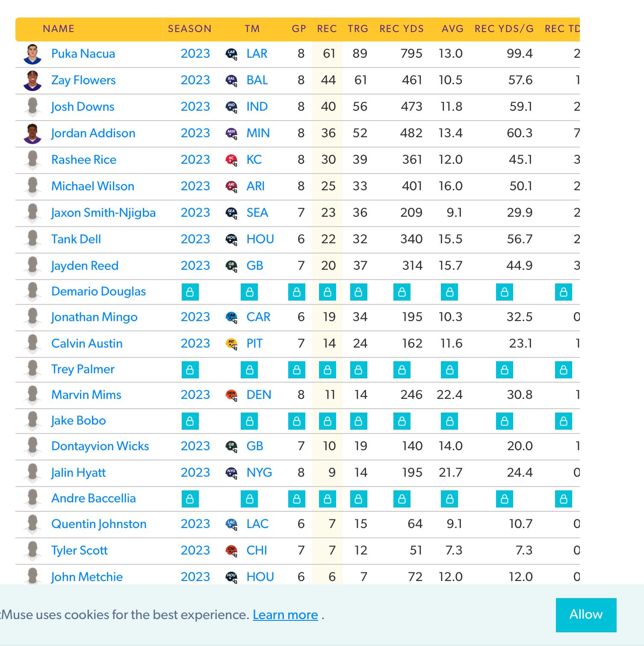Click the LAR team helmet icon
Image resolution: width=644 pixels, height=646 pixels.
tap(231, 54)
